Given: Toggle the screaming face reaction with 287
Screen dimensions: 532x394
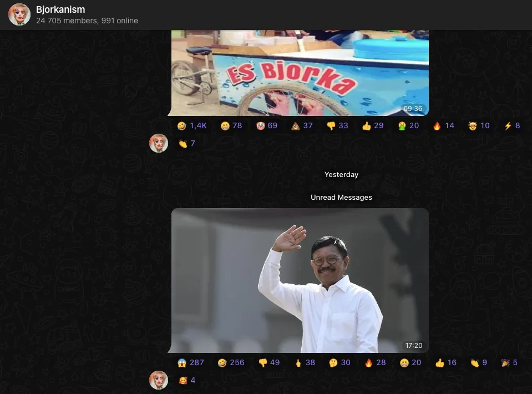Looking at the screenshot, I should (190, 363).
